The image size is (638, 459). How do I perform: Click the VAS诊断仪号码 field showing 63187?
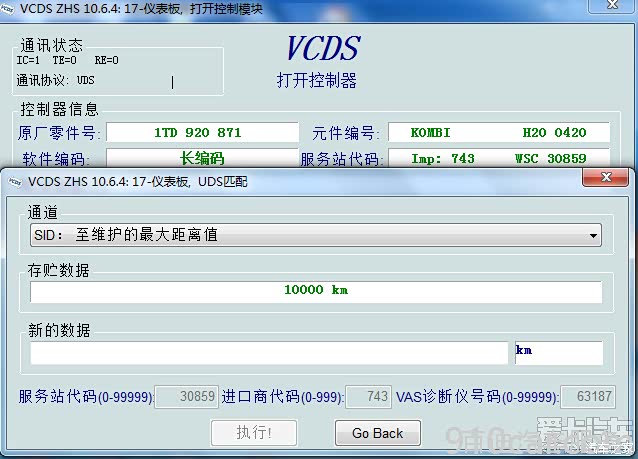coord(588,396)
